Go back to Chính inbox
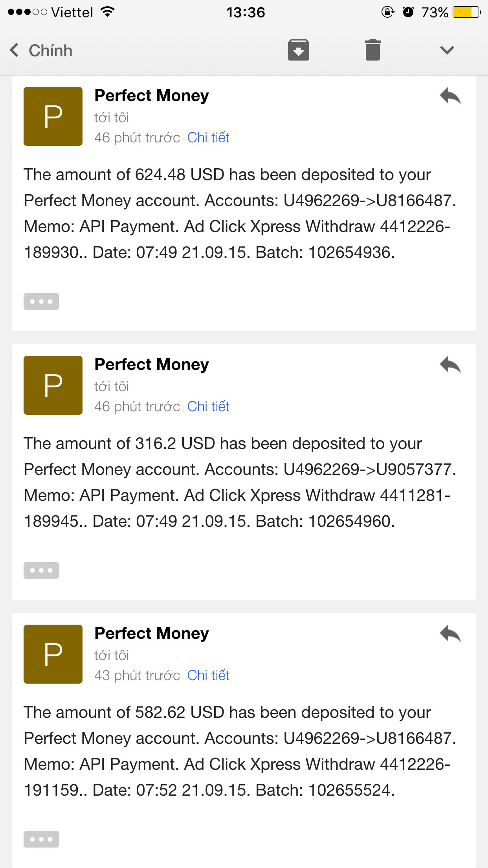The height and width of the screenshot is (868, 488). (41, 50)
